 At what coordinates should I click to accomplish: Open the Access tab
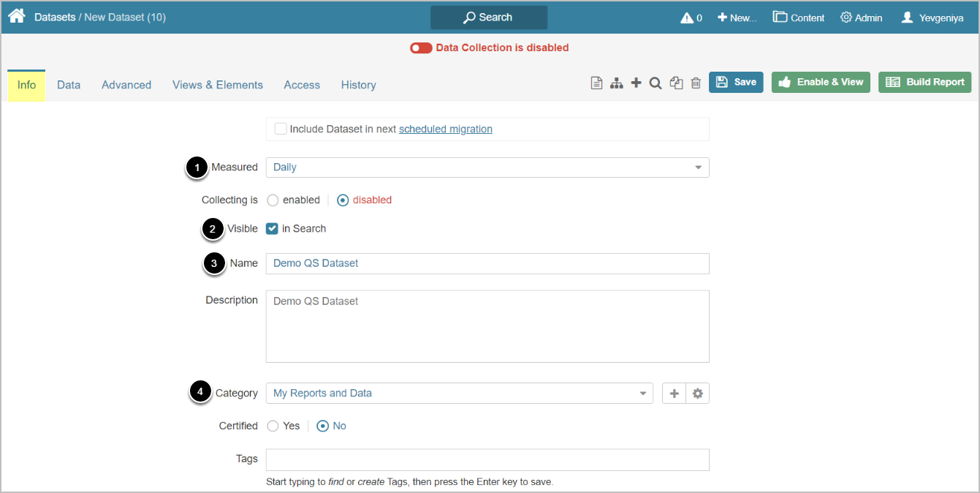point(302,86)
